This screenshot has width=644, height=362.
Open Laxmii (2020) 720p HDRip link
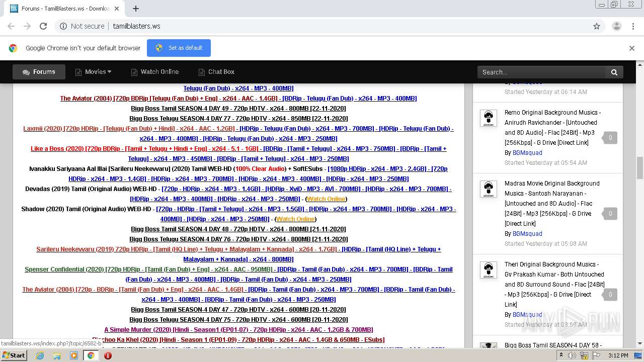[x=129, y=129]
